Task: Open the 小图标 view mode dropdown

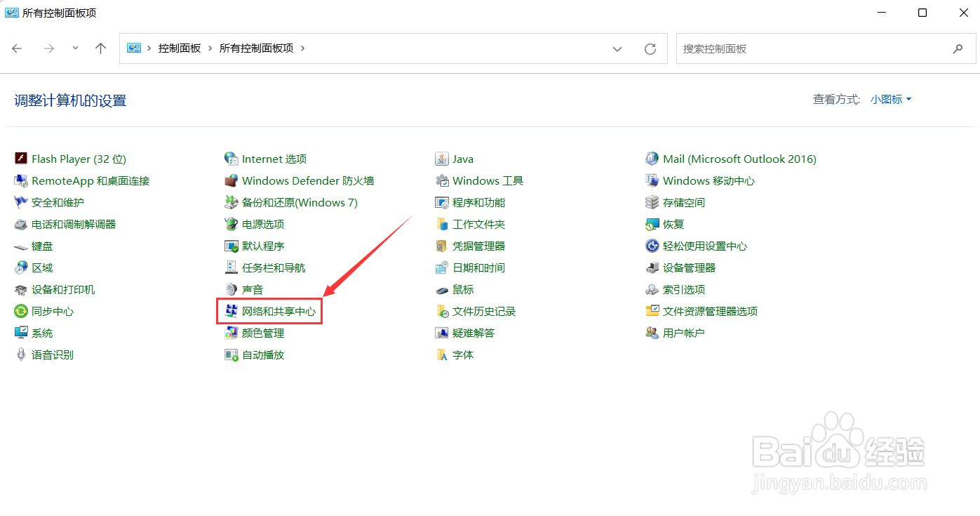Action: coord(891,100)
